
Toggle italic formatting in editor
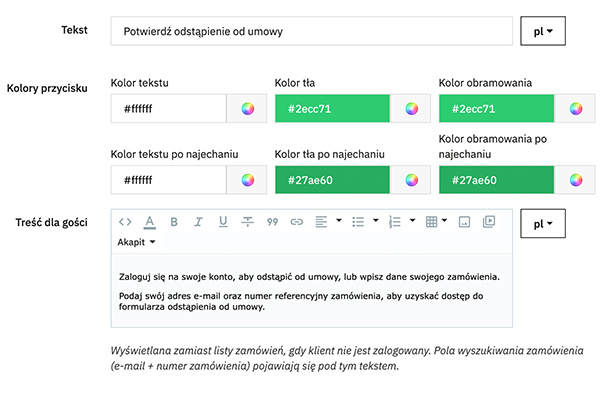coord(198,221)
